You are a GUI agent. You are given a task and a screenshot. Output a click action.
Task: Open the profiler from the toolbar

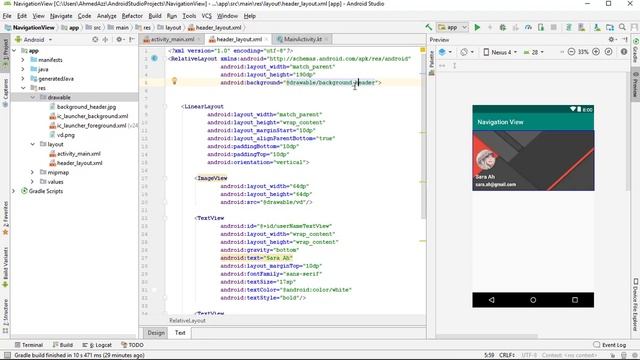[528, 27]
